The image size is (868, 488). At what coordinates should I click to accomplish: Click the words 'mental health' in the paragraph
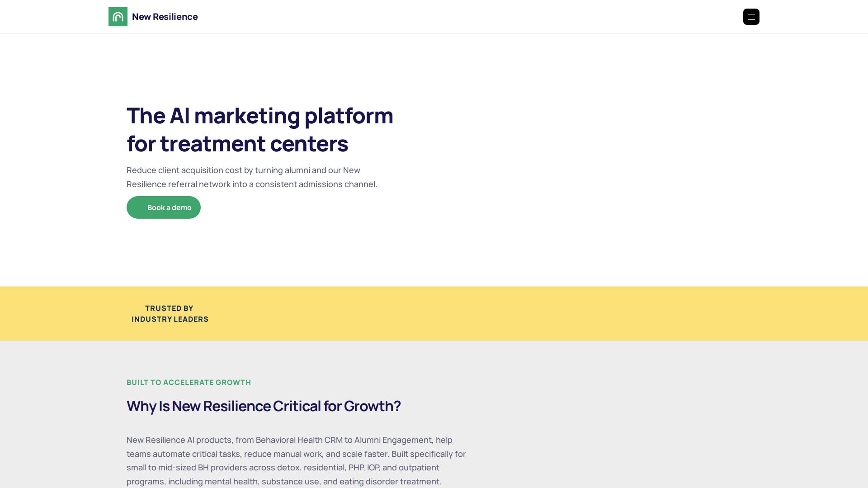pos(231,482)
